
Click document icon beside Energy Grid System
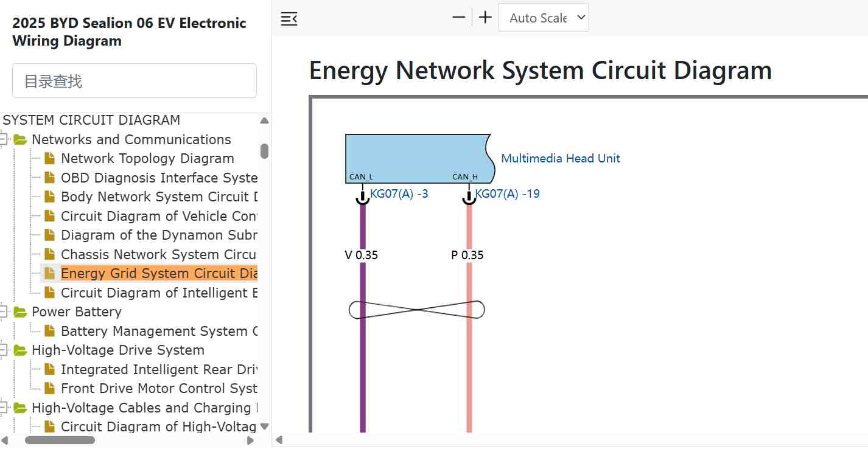[x=49, y=273]
